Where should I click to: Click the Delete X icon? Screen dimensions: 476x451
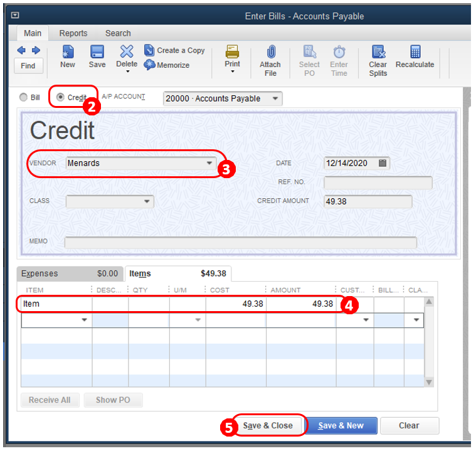127,51
